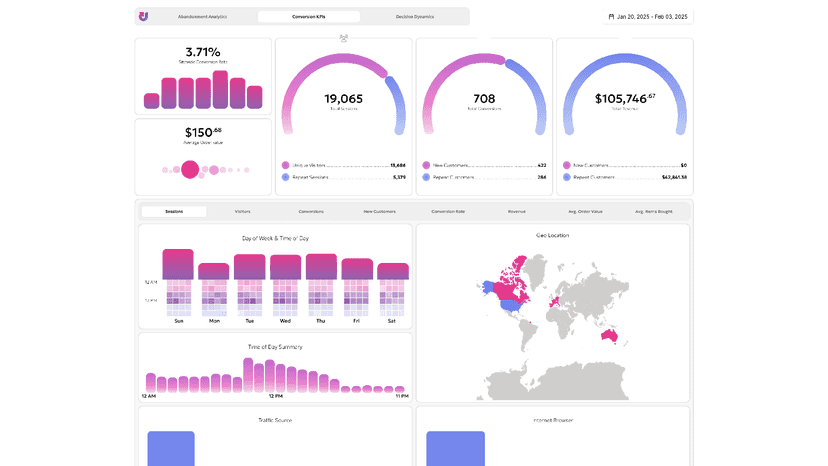Click the tallest bar in the conversion rate chart
This screenshot has height=466, width=828.
click(220, 89)
